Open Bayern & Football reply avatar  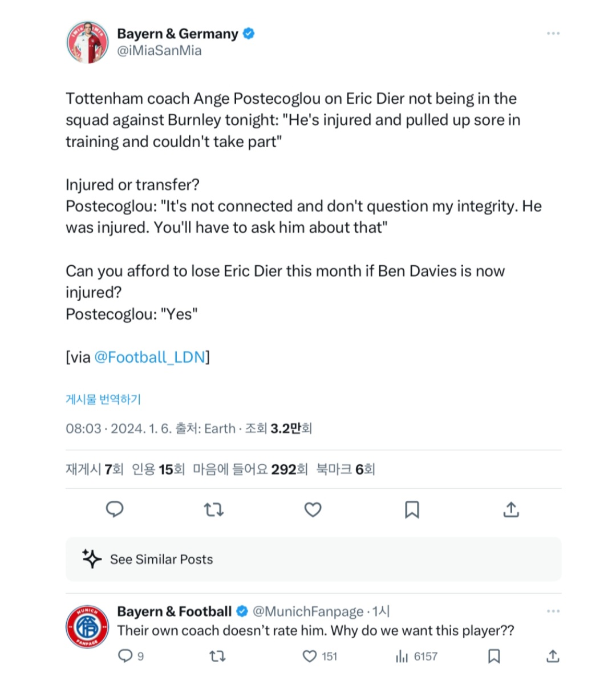87,627
